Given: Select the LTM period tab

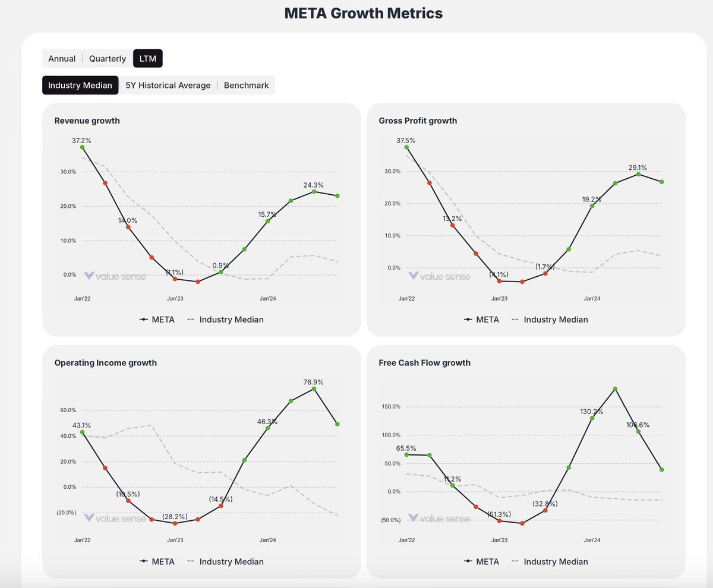Looking at the screenshot, I should tap(147, 58).
